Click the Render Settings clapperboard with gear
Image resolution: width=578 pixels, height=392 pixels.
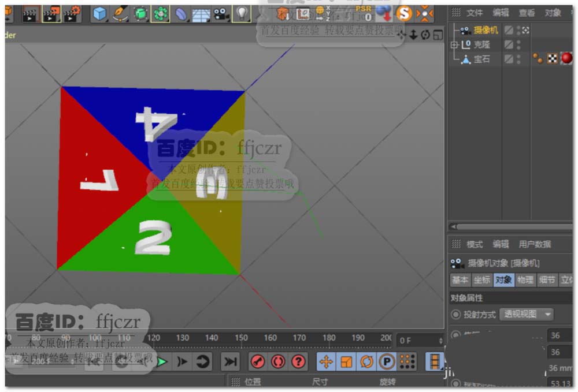click(x=72, y=13)
